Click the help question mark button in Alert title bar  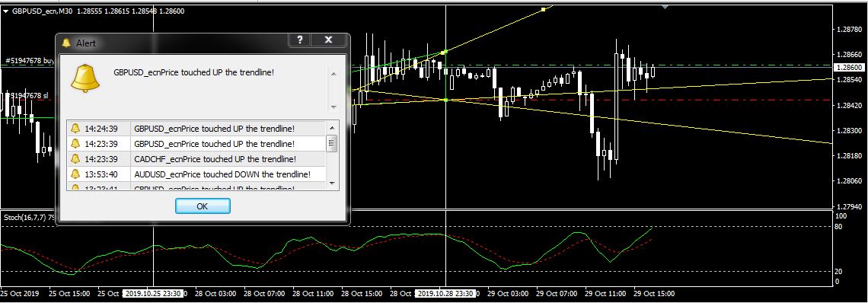pos(299,40)
